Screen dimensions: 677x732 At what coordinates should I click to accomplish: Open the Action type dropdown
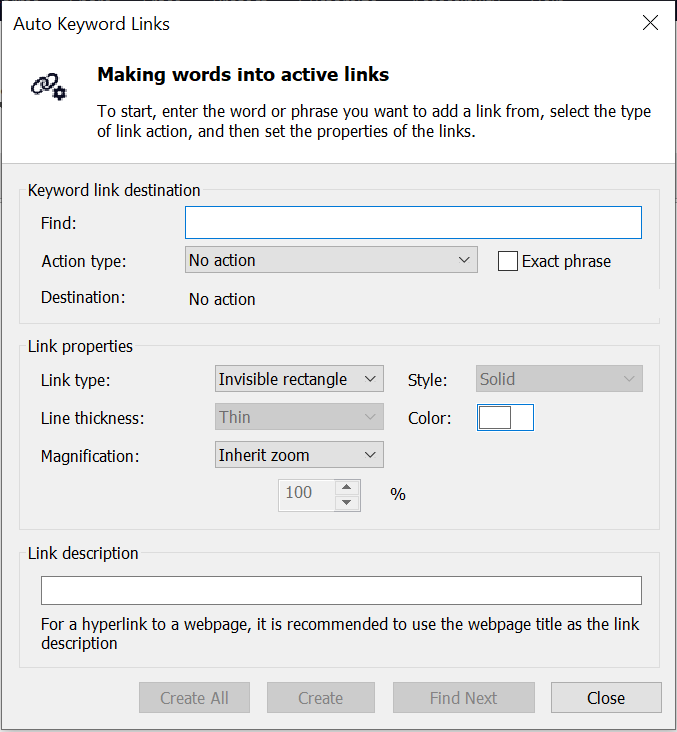331,260
